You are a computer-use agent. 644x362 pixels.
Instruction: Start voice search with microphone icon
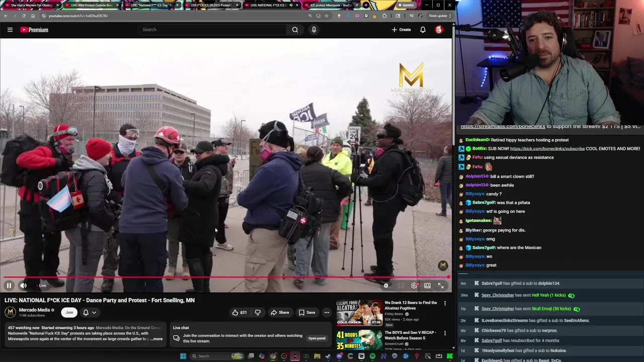(x=314, y=30)
